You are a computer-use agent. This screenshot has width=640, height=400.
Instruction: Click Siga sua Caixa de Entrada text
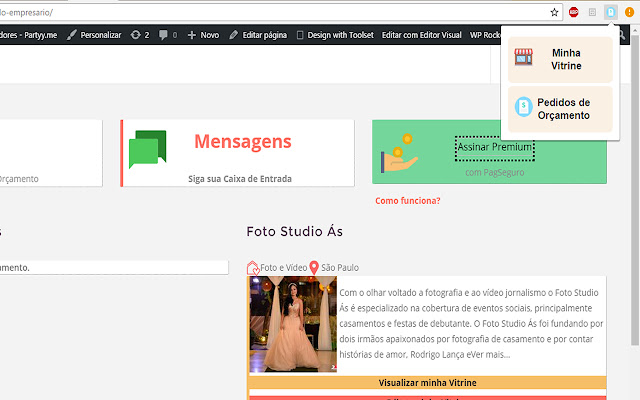240,179
